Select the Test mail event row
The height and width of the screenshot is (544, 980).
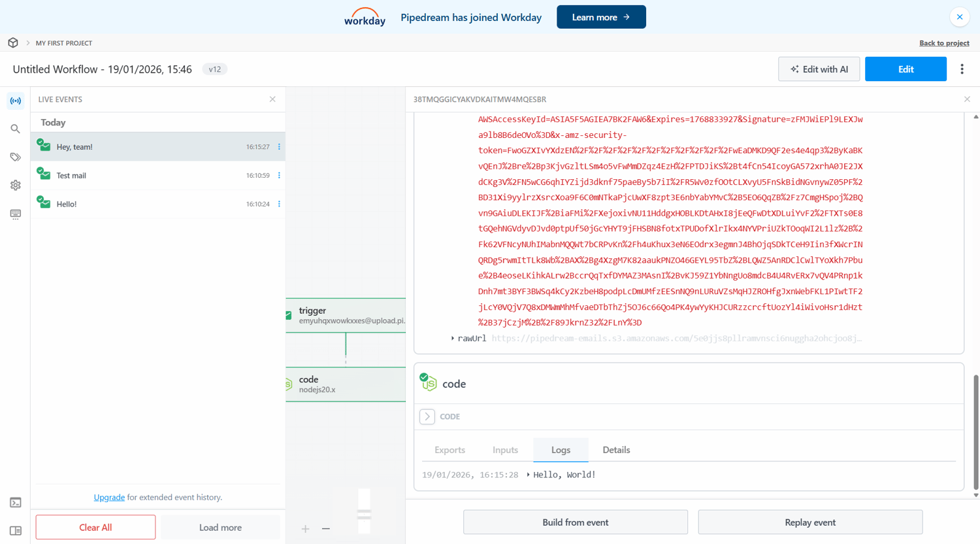[x=157, y=175]
